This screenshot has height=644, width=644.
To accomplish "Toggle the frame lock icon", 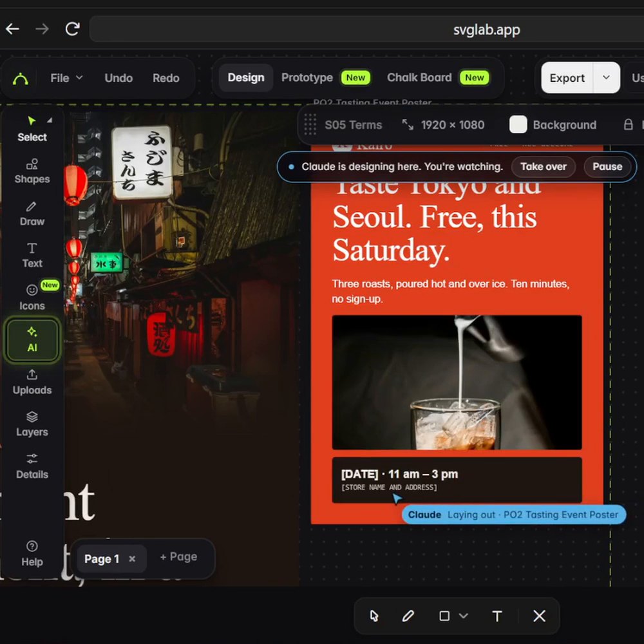I will (x=628, y=125).
